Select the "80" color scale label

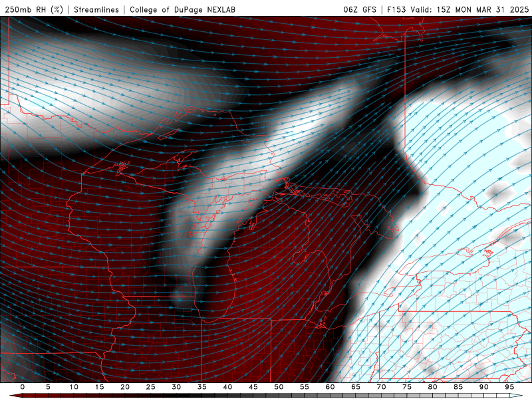coord(433,387)
